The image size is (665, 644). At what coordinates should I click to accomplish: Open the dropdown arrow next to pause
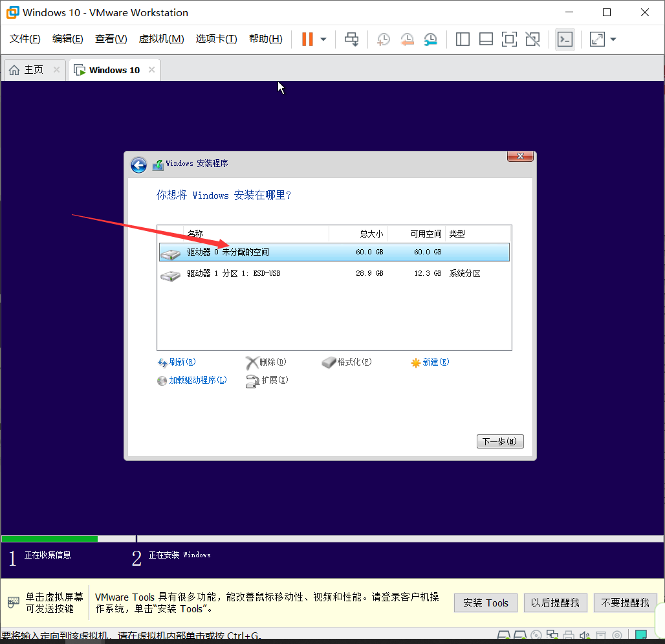pyautogui.click(x=323, y=39)
